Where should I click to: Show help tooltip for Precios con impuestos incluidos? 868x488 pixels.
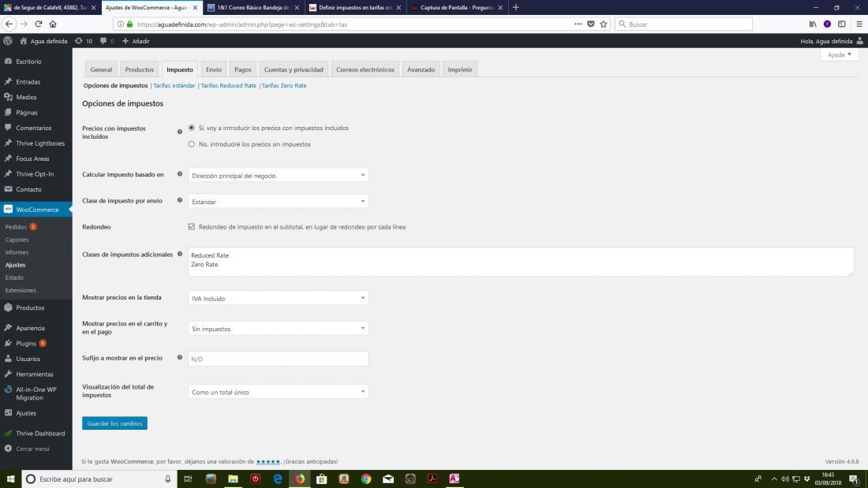point(179,132)
